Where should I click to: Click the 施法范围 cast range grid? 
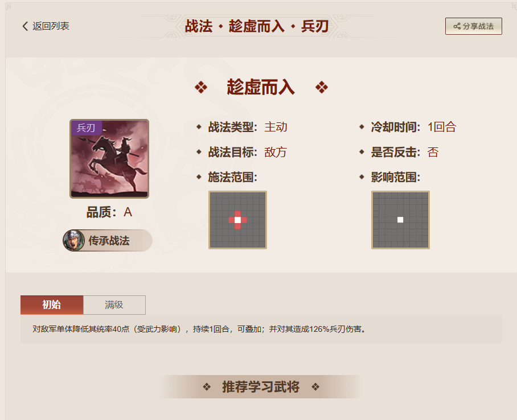click(238, 220)
